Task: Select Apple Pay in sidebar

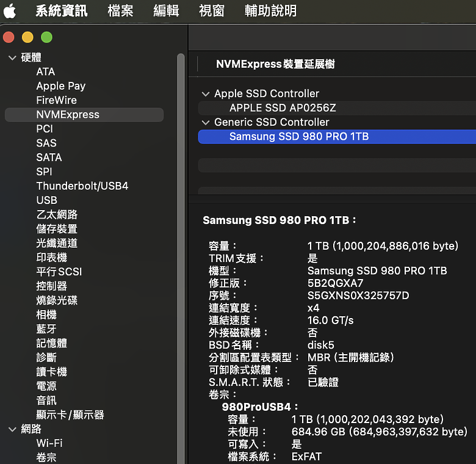Action: [60, 86]
